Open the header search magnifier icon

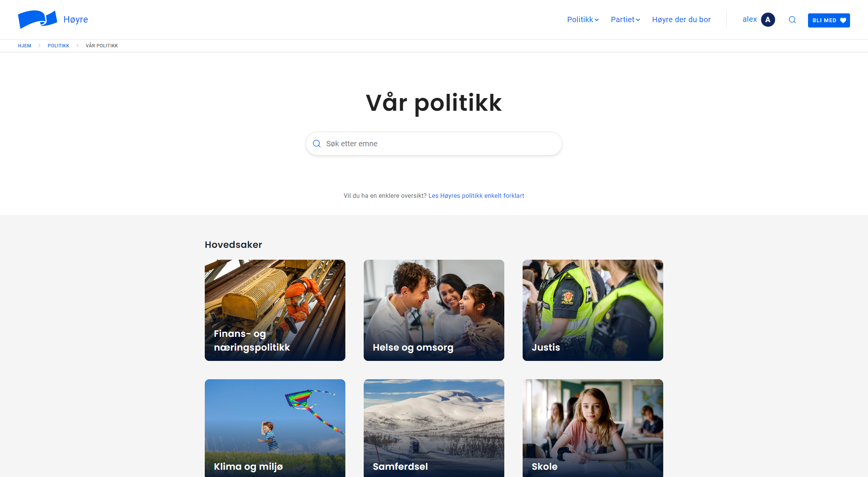[792, 20]
